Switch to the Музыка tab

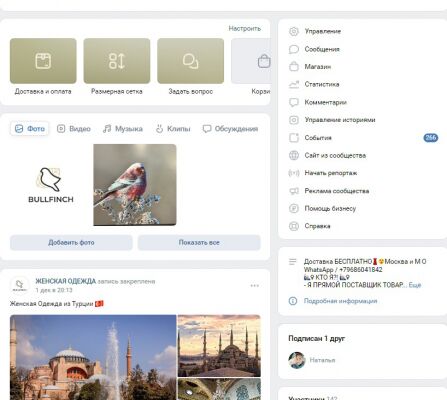tap(123, 129)
